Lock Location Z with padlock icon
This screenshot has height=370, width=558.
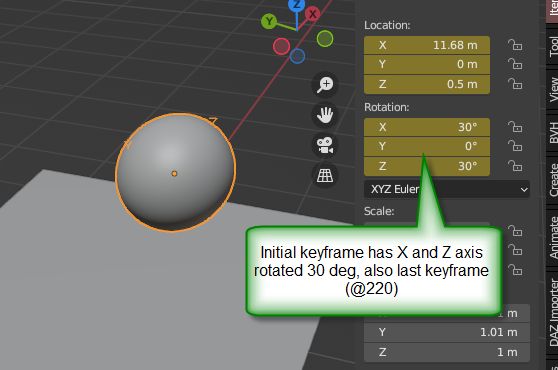coord(515,84)
